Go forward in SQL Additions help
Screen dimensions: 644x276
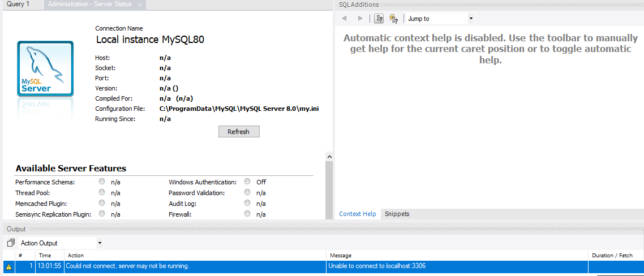(x=360, y=19)
